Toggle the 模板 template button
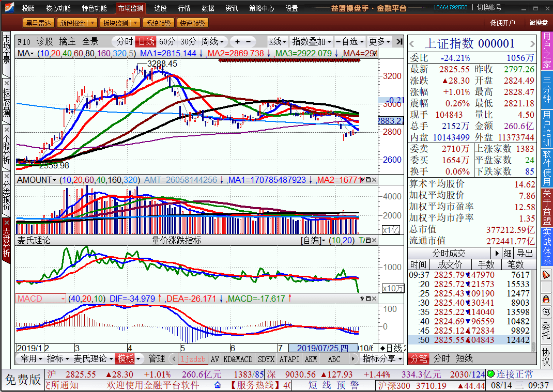 point(126,359)
